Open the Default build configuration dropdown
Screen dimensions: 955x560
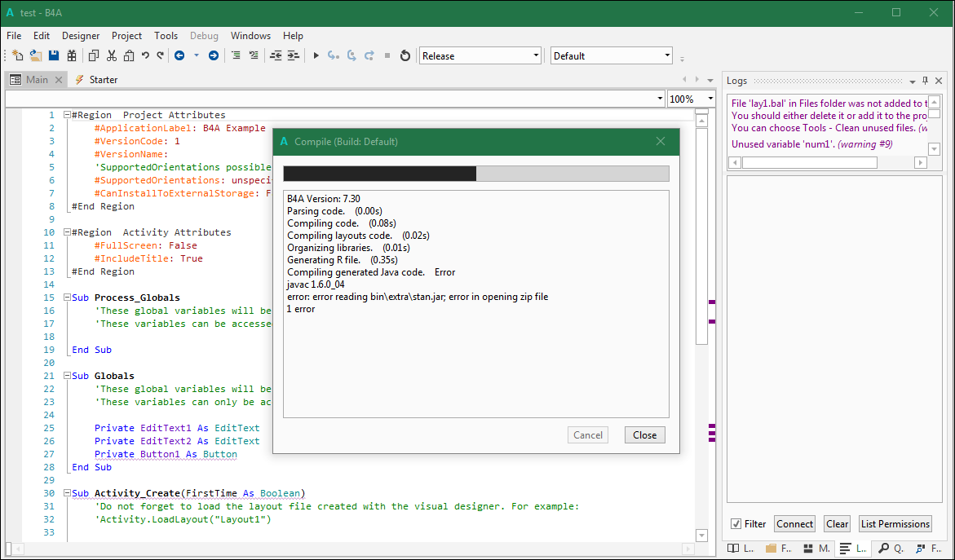pyautogui.click(x=667, y=55)
